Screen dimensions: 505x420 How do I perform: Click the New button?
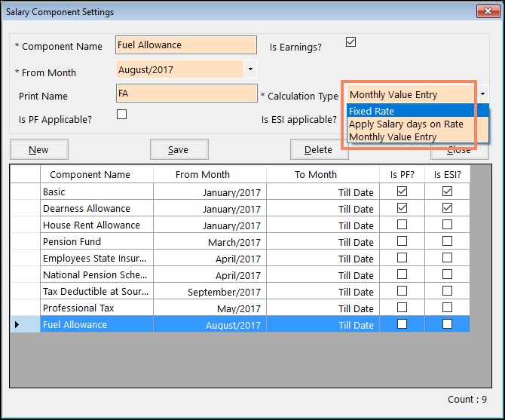(39, 149)
